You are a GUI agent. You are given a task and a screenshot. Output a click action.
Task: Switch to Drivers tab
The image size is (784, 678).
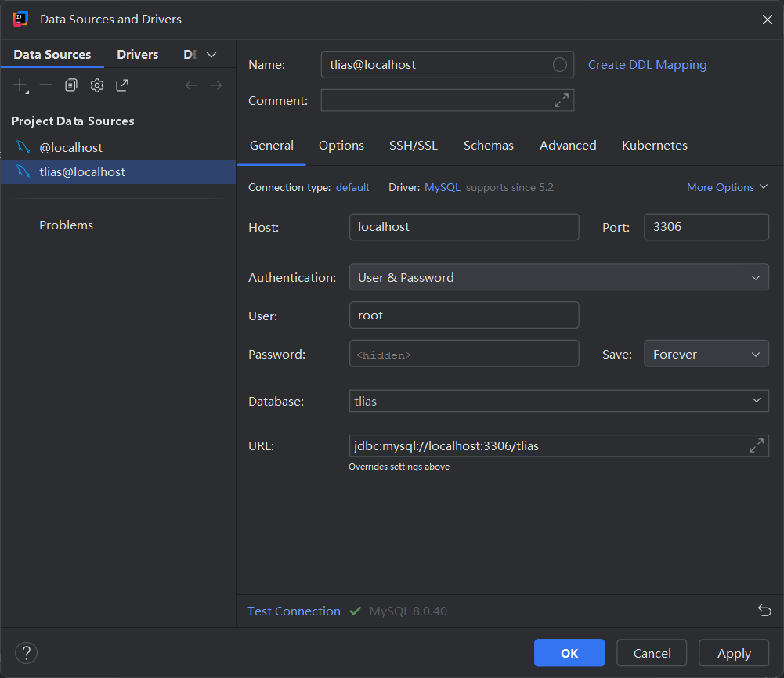click(x=138, y=55)
